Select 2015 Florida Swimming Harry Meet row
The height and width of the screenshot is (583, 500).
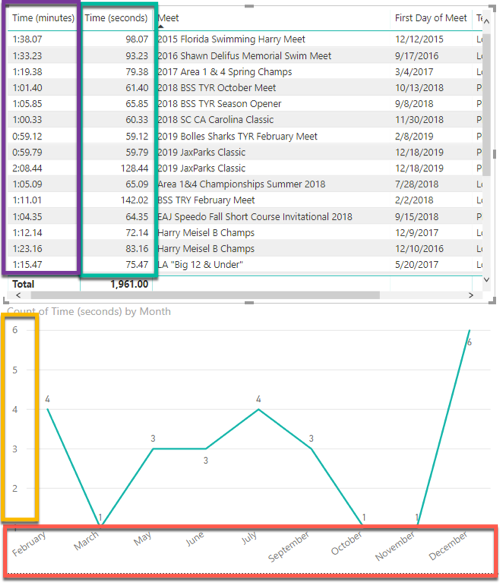tap(244, 39)
